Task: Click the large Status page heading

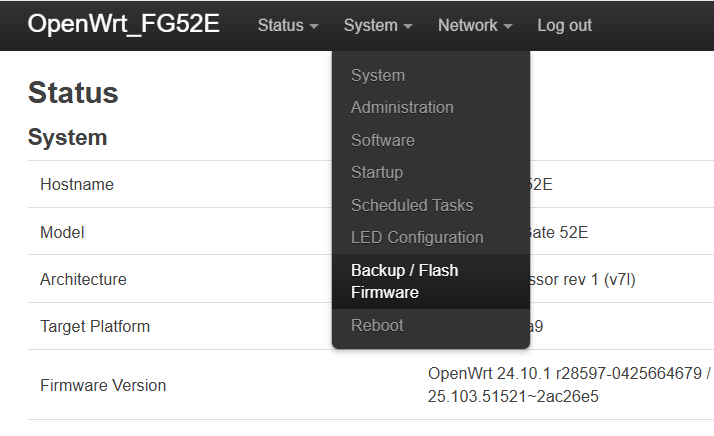Action: point(74,93)
